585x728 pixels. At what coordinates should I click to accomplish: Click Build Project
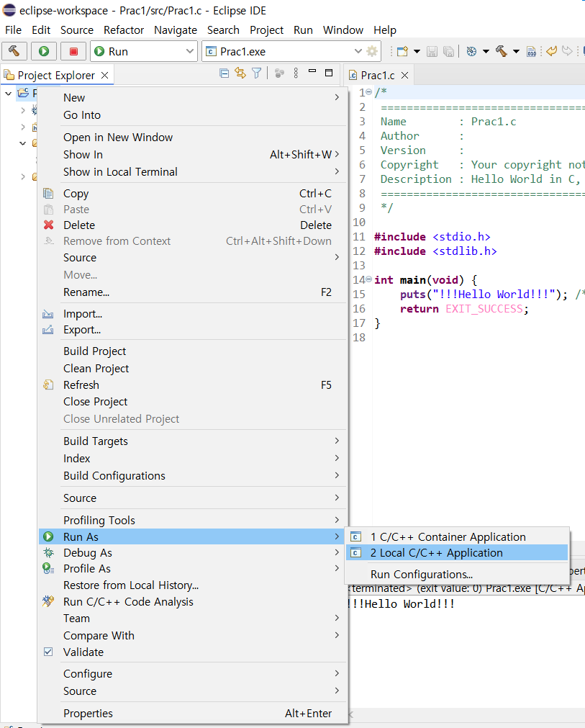[x=193, y=351]
